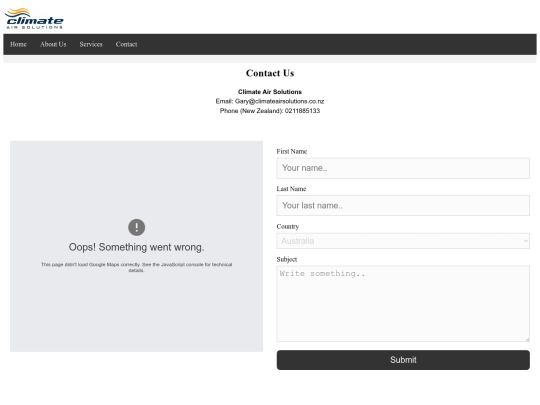This screenshot has width=540, height=405.
Task: Click the First Name label
Action: 292,152
